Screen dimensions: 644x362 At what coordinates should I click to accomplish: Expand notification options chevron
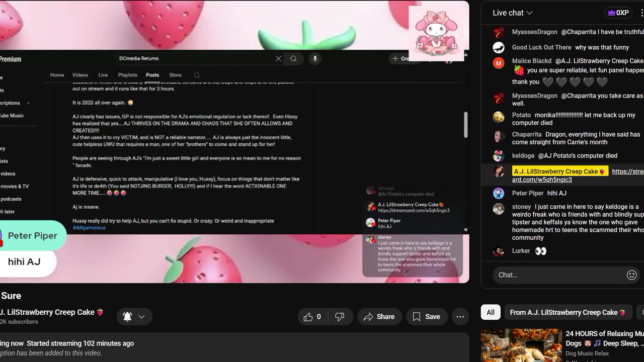point(141,317)
